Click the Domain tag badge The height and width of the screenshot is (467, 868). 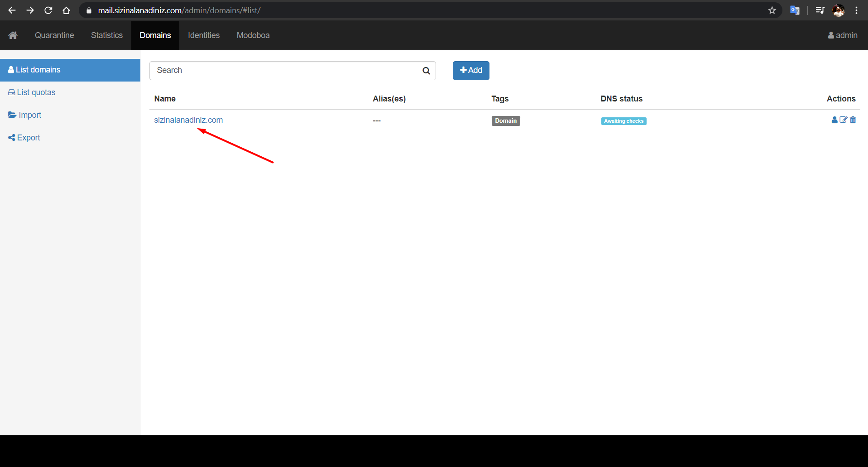pyautogui.click(x=506, y=121)
